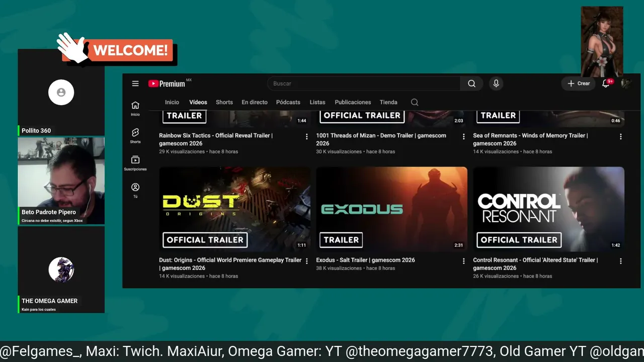
Task: Open Control Resonant Altered State Trailer title
Action: point(535,264)
